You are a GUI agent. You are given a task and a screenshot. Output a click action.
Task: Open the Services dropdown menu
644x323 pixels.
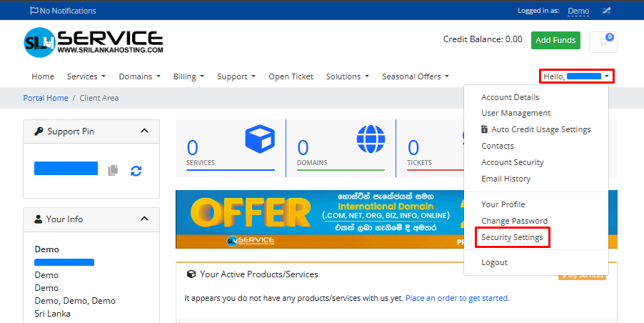[x=86, y=76]
